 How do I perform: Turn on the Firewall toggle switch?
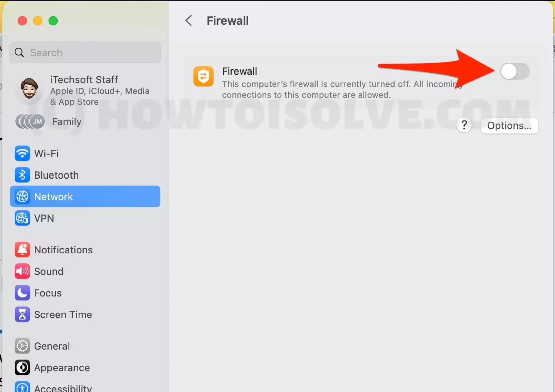[x=515, y=71]
